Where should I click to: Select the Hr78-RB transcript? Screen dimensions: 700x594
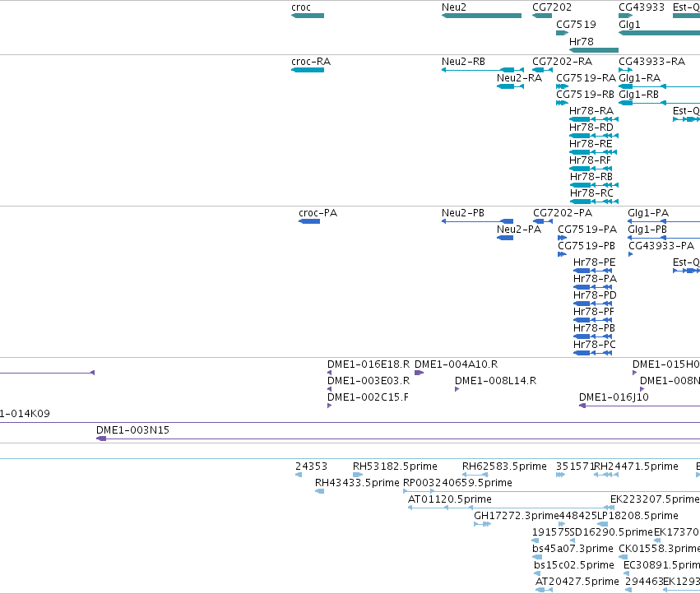pyautogui.click(x=594, y=185)
